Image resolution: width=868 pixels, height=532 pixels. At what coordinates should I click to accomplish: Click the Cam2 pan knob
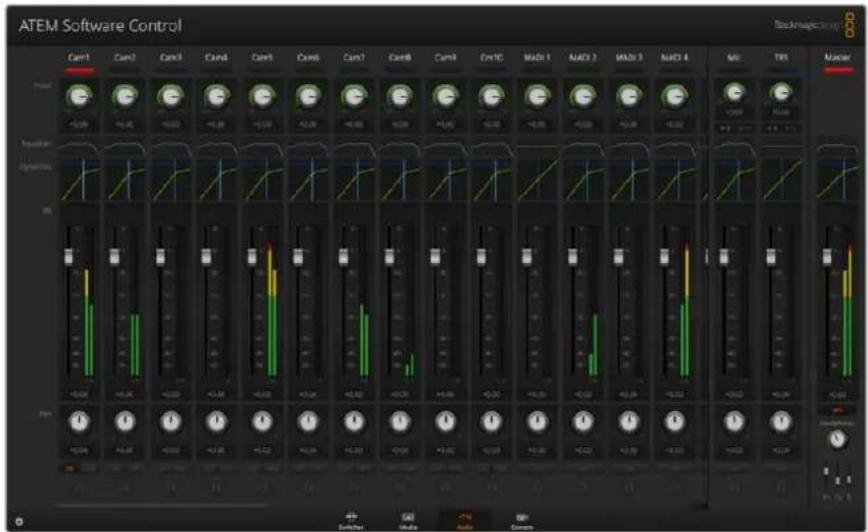(125, 422)
